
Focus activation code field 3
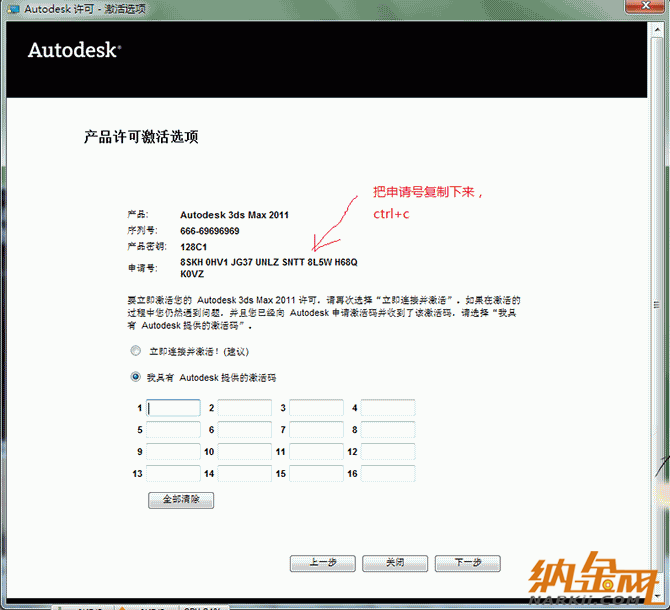point(316,408)
